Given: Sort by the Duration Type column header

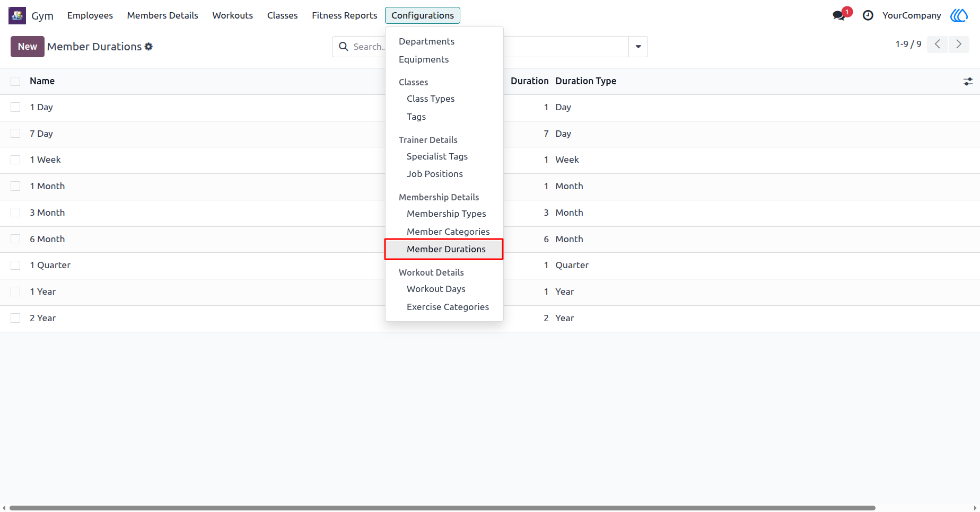Looking at the screenshot, I should [x=586, y=81].
